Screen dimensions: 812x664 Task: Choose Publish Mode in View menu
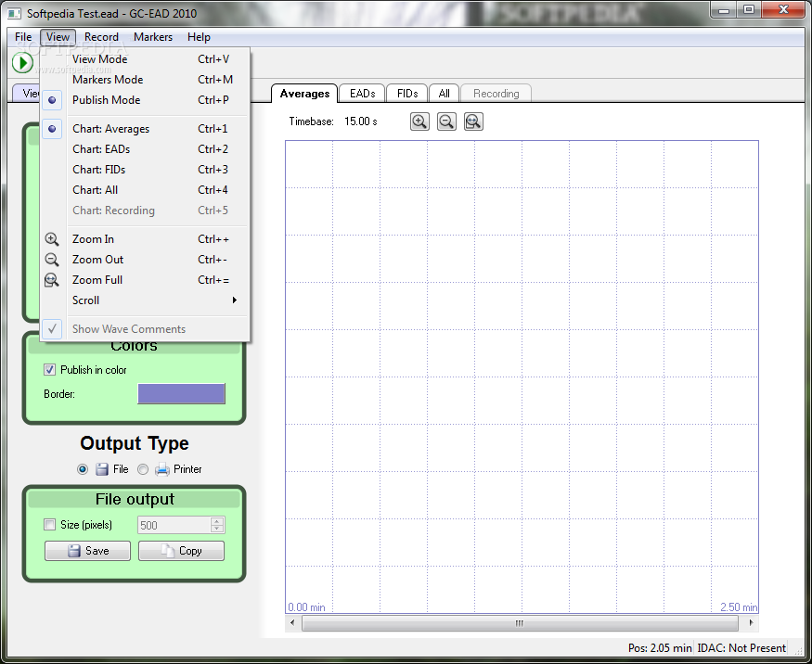pos(145,100)
